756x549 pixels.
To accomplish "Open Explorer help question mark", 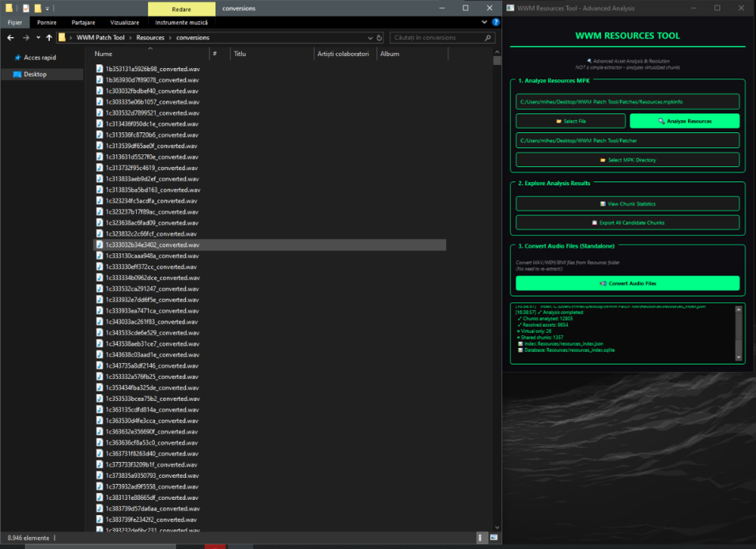I will tap(495, 23).
